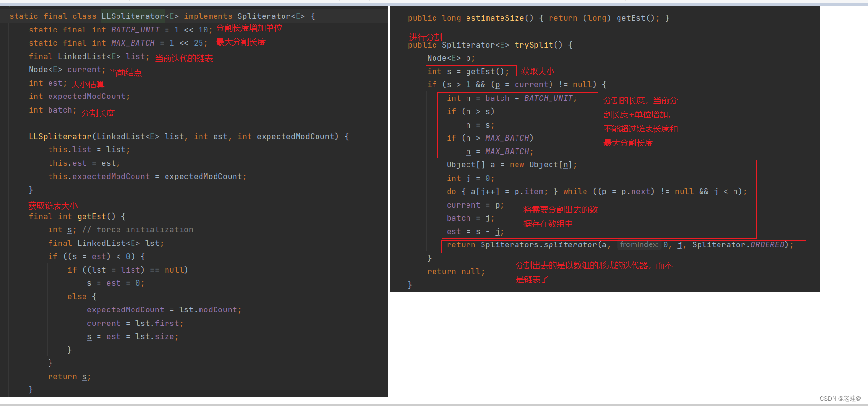
Task: Click the 'fromIndex:' parameter hint
Action: click(x=639, y=244)
